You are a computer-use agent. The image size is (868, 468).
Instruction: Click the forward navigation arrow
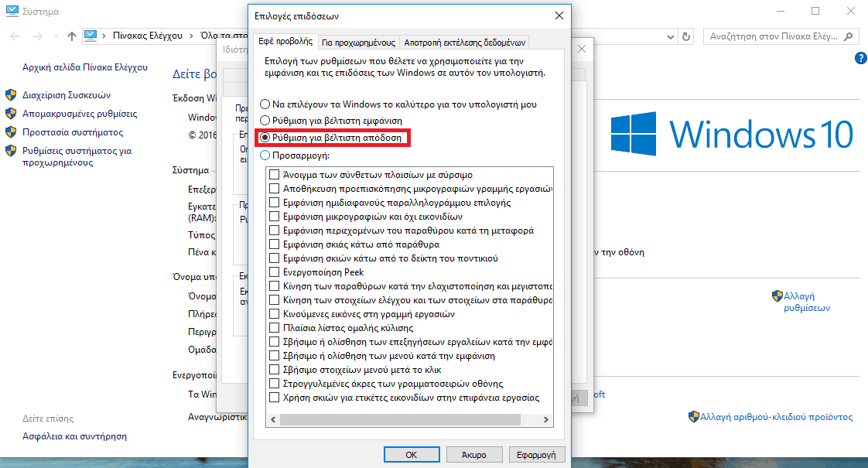37,36
